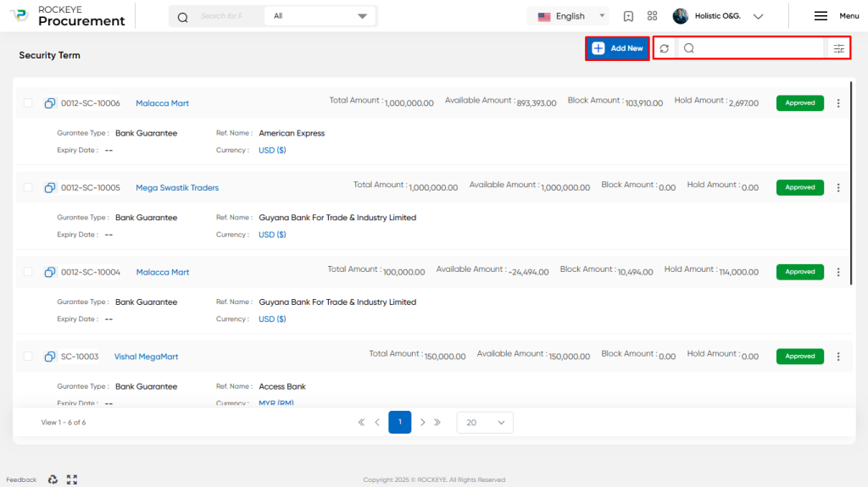Open Vishal MegaMart link
The width and height of the screenshot is (868, 487).
pyautogui.click(x=146, y=357)
